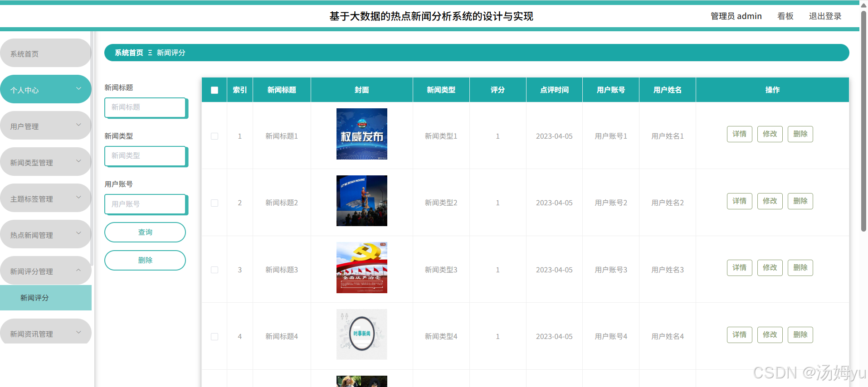Click the 用户姓名 column header
Screen dimensions: 868x387
[x=668, y=90]
